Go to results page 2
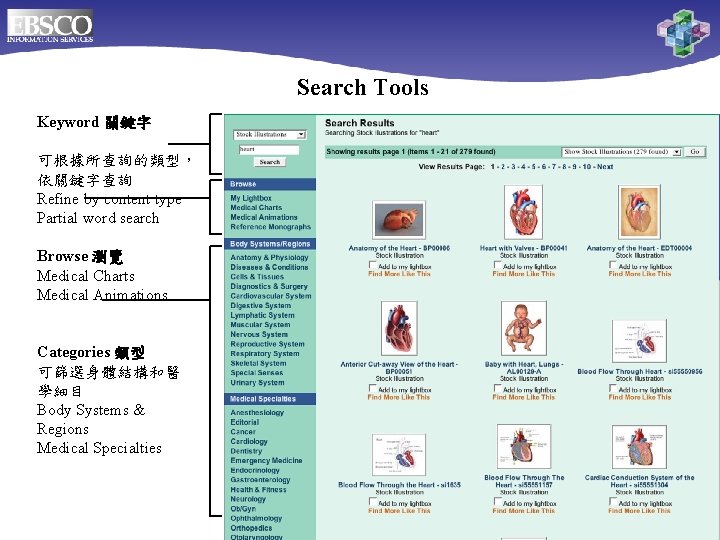 (x=503, y=167)
